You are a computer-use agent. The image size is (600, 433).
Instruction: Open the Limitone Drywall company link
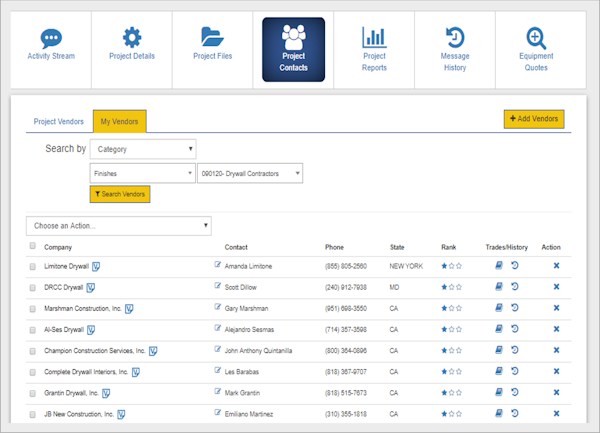[x=66, y=266]
